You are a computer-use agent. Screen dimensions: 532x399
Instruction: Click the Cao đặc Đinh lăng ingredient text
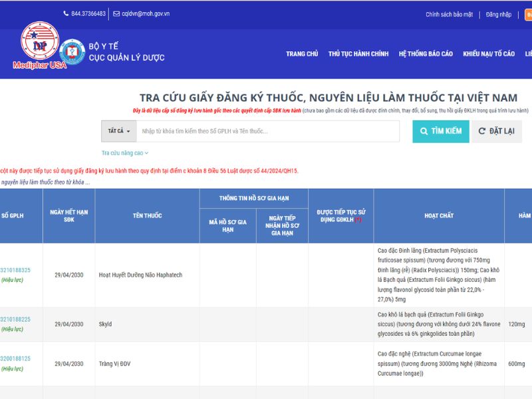click(x=438, y=275)
